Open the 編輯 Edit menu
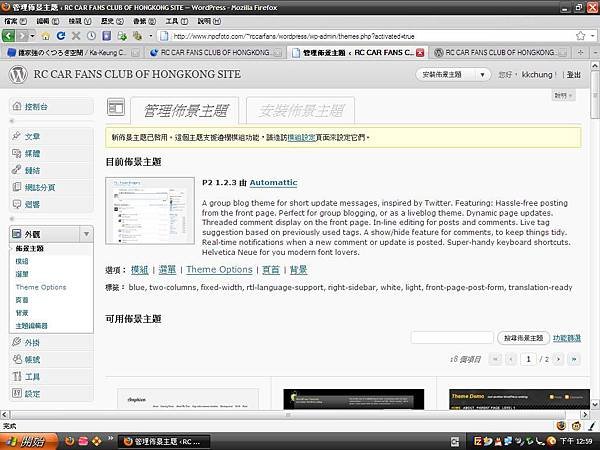The image size is (600, 450). click(x=47, y=21)
